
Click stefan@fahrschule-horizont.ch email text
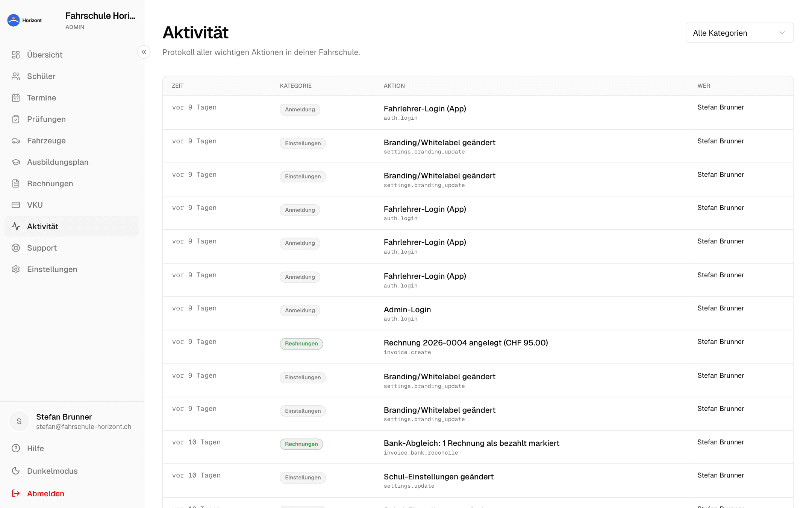(83, 427)
